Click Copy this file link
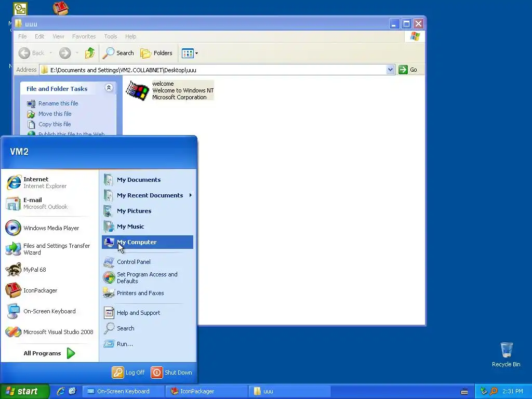 (x=54, y=124)
